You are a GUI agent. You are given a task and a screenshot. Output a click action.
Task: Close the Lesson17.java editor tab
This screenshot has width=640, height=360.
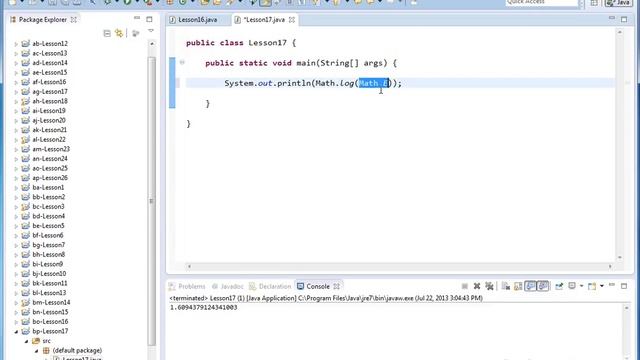[292, 20]
